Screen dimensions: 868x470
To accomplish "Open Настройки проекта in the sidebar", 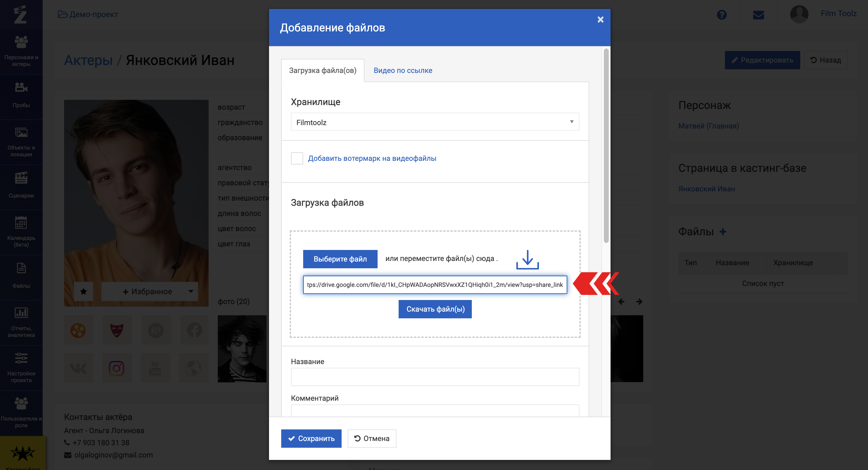I will (x=21, y=367).
